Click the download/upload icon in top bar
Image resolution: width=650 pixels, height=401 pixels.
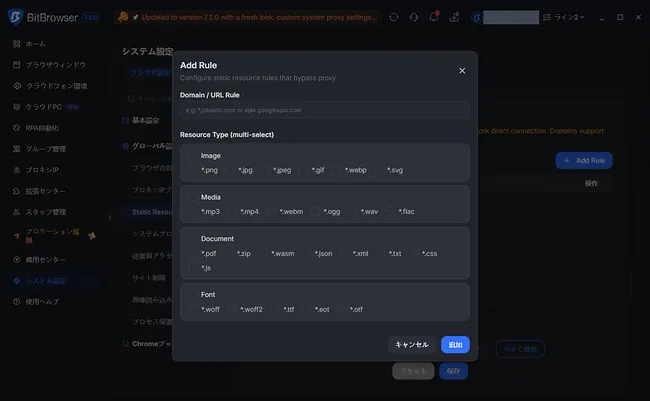point(454,17)
